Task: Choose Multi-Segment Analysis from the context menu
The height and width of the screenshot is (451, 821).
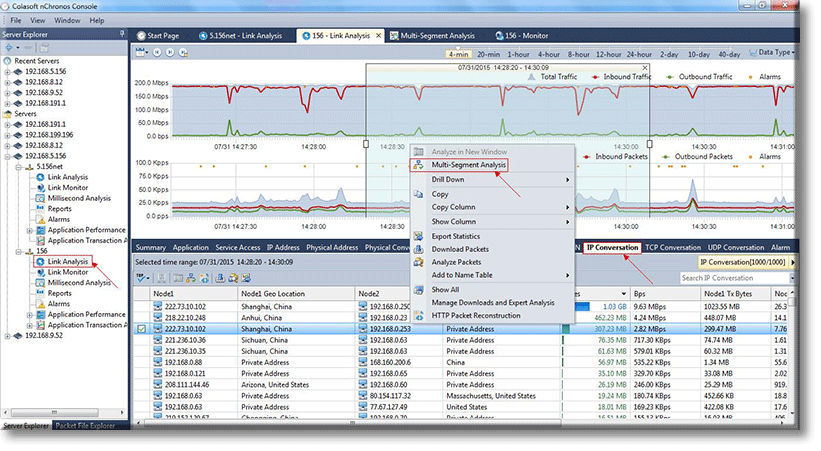Action: click(469, 164)
